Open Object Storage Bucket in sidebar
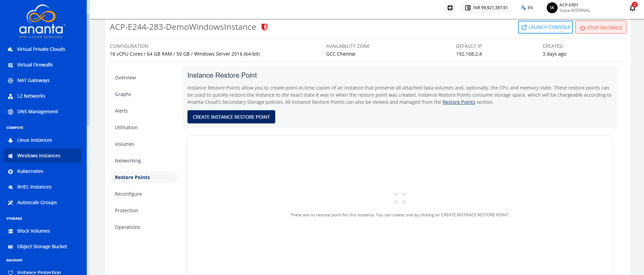Image resolution: width=644 pixels, height=275 pixels. (42, 247)
